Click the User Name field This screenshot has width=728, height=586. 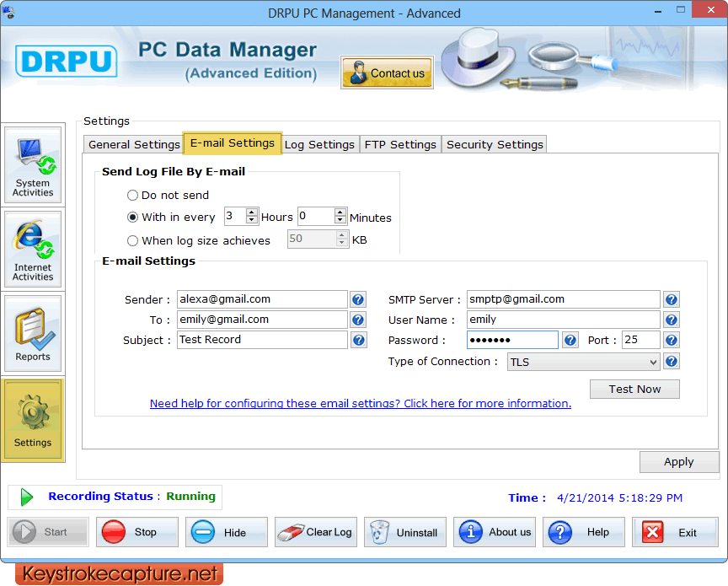563,320
